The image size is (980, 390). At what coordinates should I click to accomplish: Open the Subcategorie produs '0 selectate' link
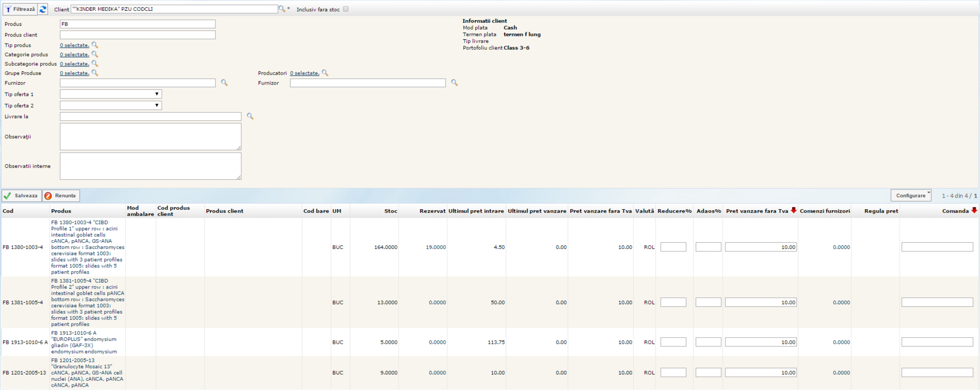pyautogui.click(x=74, y=64)
